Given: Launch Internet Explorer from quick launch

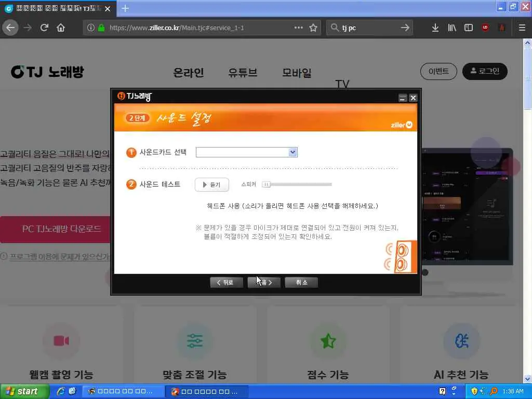Looking at the screenshot, I should (61, 392).
